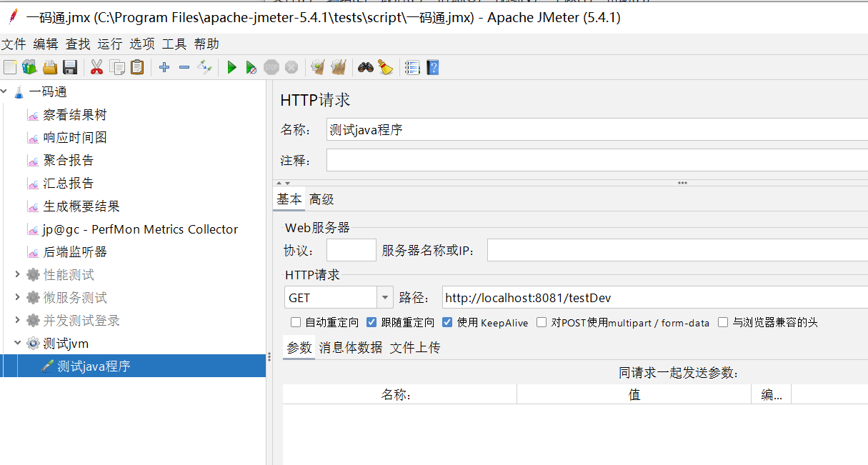The height and width of the screenshot is (465, 868).
Task: Save the test plan with floppy icon
Action: pos(70,67)
